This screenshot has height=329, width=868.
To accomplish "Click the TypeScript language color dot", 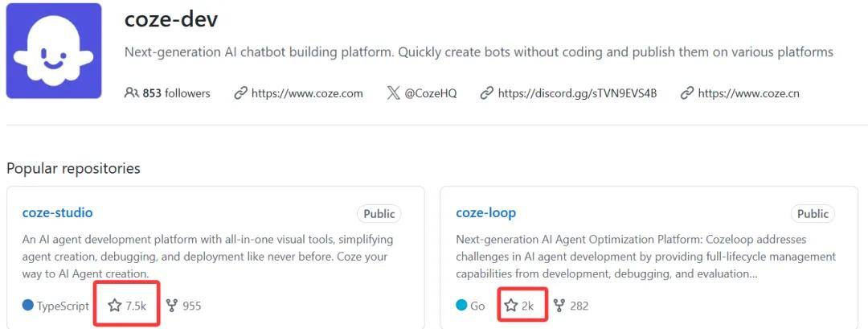I will [x=28, y=306].
